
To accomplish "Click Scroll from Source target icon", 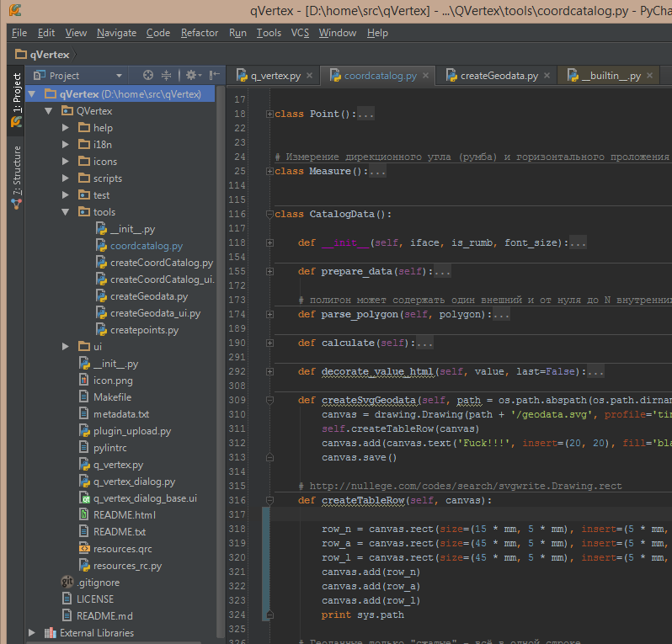I will [148, 75].
